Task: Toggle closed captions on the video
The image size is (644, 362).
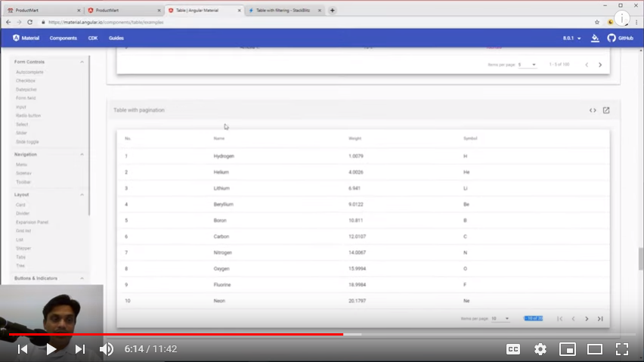Action: click(512, 349)
